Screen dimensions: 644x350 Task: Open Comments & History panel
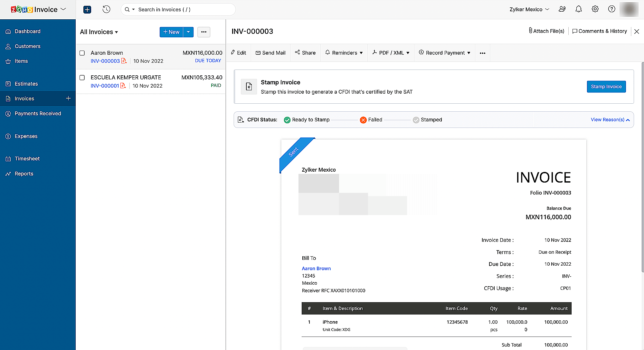pyautogui.click(x=600, y=31)
